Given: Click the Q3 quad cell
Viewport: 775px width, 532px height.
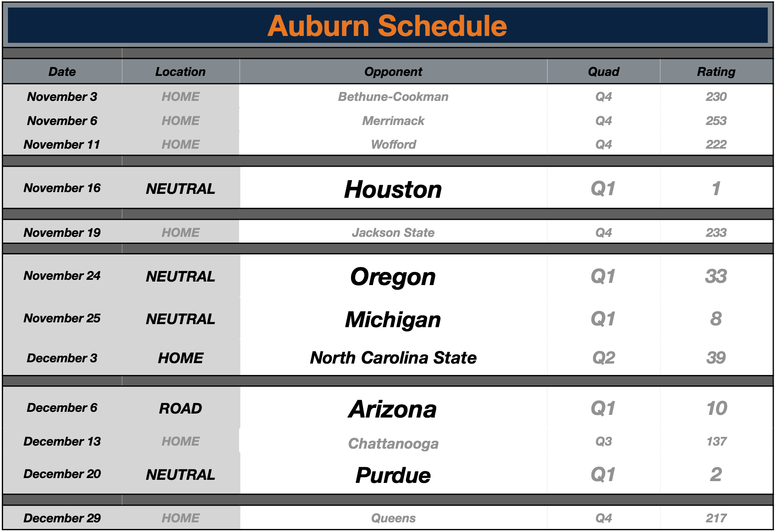Looking at the screenshot, I should [603, 441].
